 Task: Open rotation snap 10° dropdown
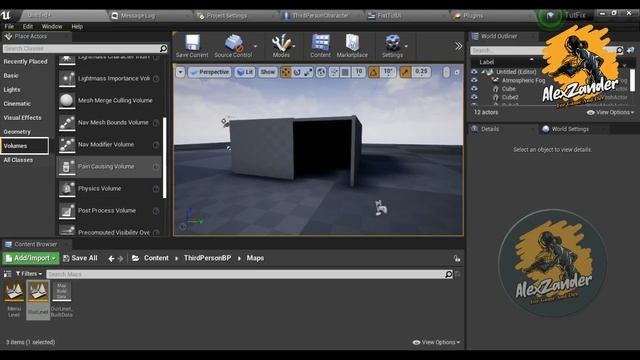[x=388, y=72]
